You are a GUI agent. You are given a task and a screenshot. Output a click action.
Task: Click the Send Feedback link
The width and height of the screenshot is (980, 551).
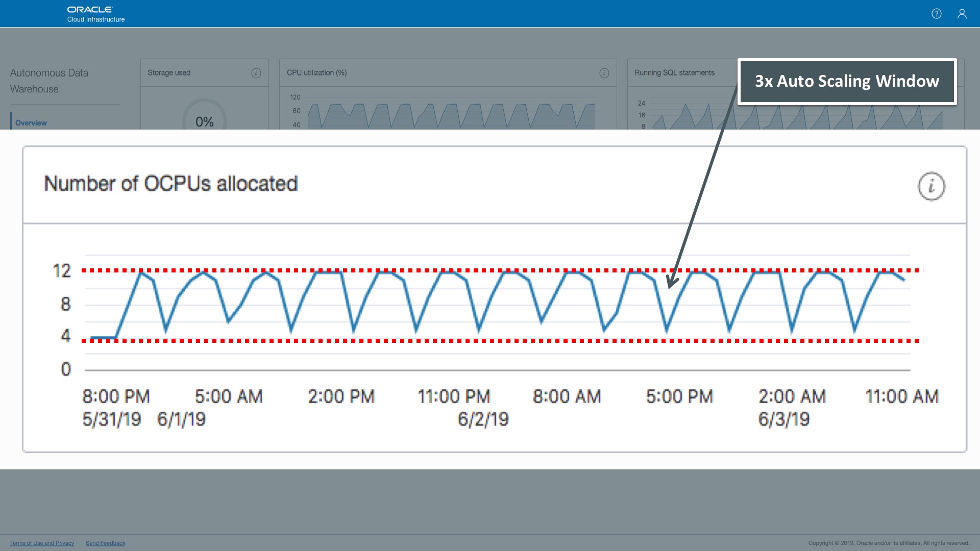click(105, 543)
